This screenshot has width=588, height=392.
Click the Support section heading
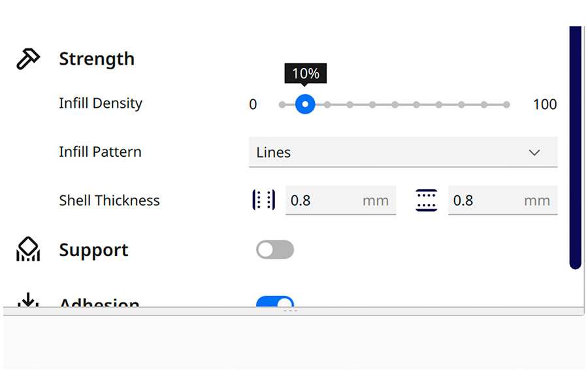93,250
